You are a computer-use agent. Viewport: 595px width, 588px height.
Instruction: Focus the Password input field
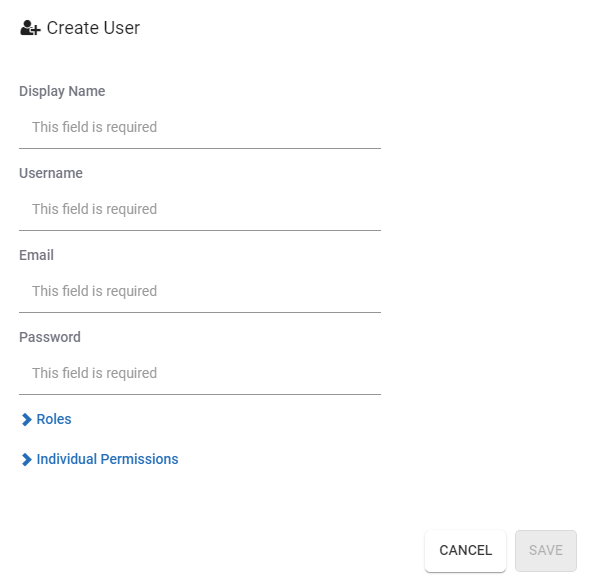tap(200, 373)
